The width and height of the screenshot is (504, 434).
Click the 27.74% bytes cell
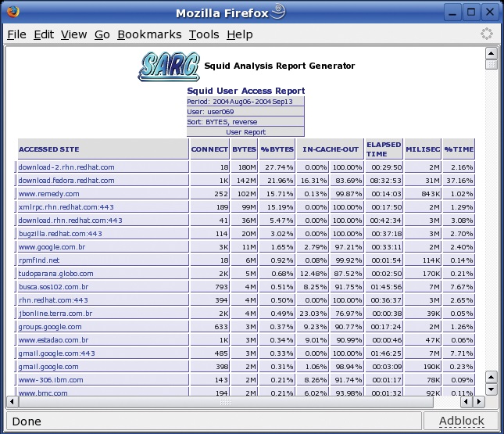pos(277,167)
